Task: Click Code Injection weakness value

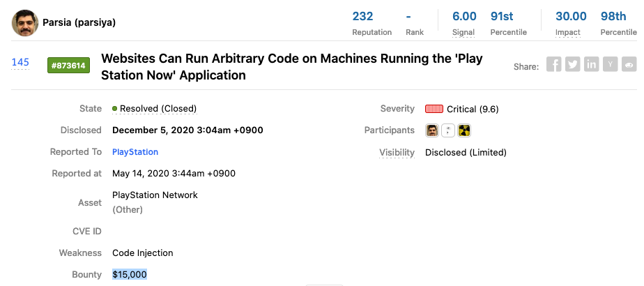Action: tap(142, 253)
